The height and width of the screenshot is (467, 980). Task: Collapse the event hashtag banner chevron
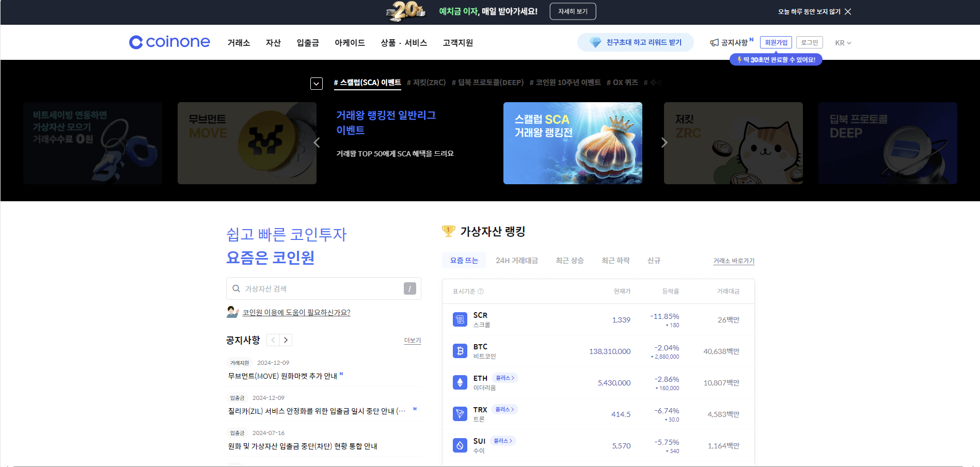[x=317, y=83]
